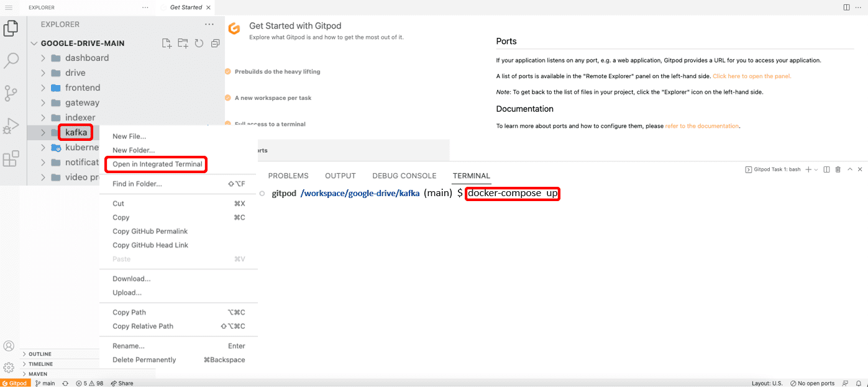Toggle the split editor layout icon
The image size is (868, 391).
(846, 7)
